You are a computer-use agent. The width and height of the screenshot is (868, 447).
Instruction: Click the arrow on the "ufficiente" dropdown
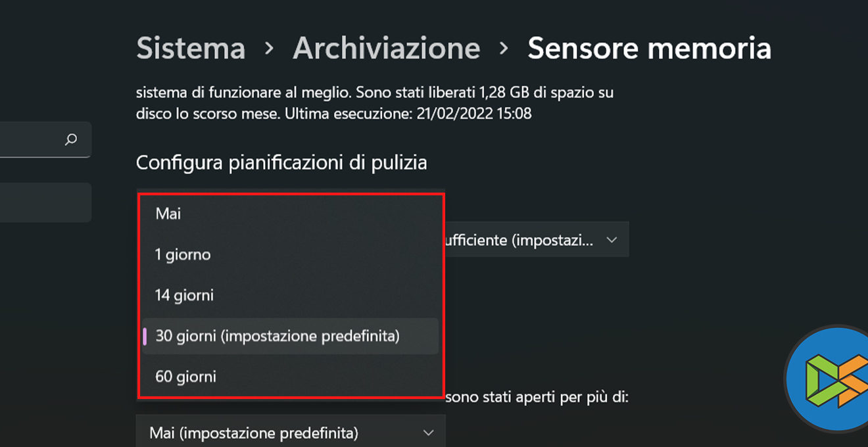[612, 240]
